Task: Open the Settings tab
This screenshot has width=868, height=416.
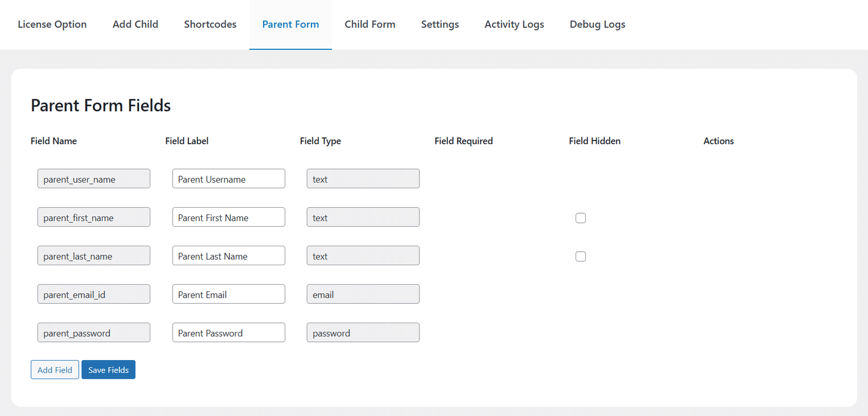Action: tap(440, 24)
